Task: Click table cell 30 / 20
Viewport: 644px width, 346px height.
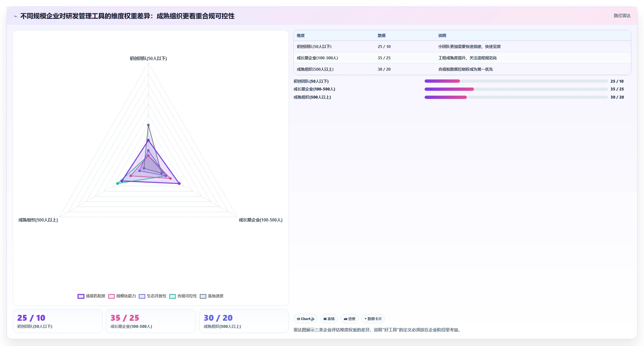Action: pyautogui.click(x=384, y=69)
